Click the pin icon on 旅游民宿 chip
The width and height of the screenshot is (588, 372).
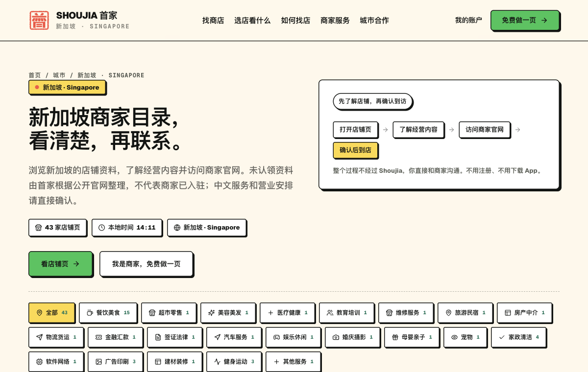448,313
